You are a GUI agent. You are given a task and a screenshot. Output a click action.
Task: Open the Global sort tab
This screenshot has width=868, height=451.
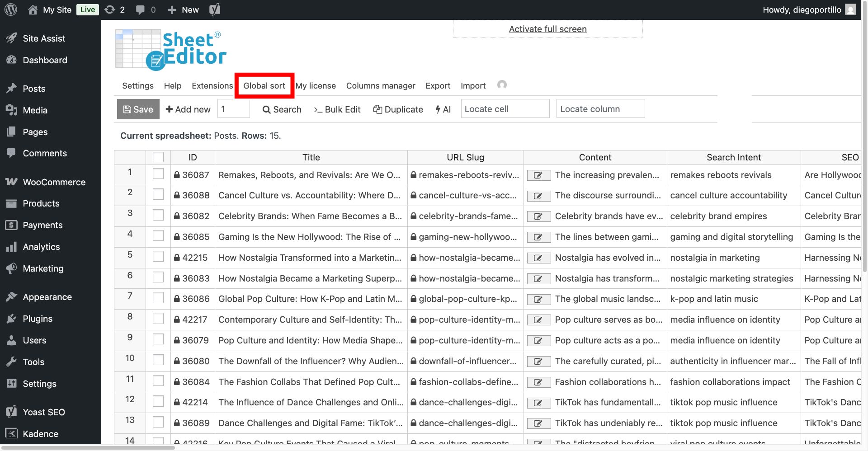[x=264, y=85]
